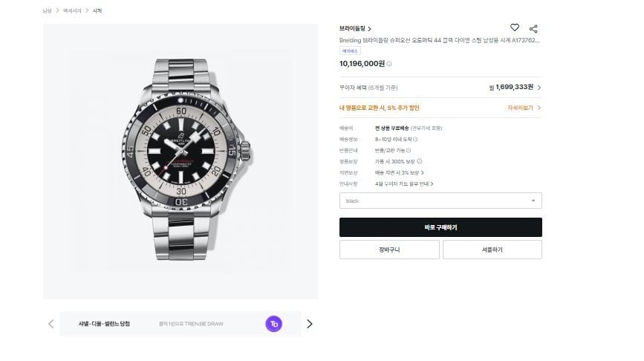Show the previous banner with left arrow

(x=51, y=324)
